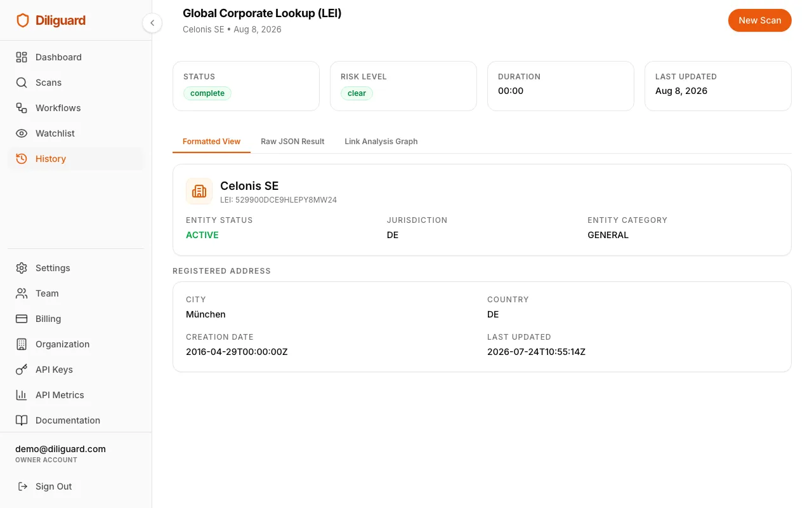Click the Team people icon
Image resolution: width=812 pixels, height=508 pixels.
[x=22, y=293]
